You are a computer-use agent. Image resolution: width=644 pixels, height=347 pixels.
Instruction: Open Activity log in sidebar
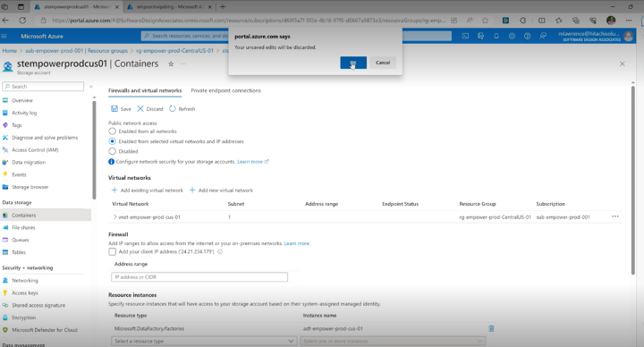coord(24,113)
